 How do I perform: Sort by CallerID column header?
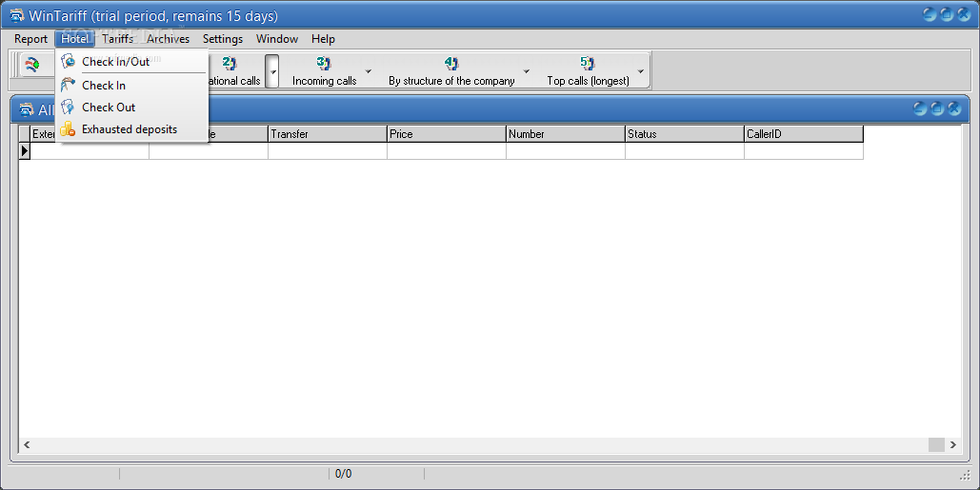(x=804, y=133)
